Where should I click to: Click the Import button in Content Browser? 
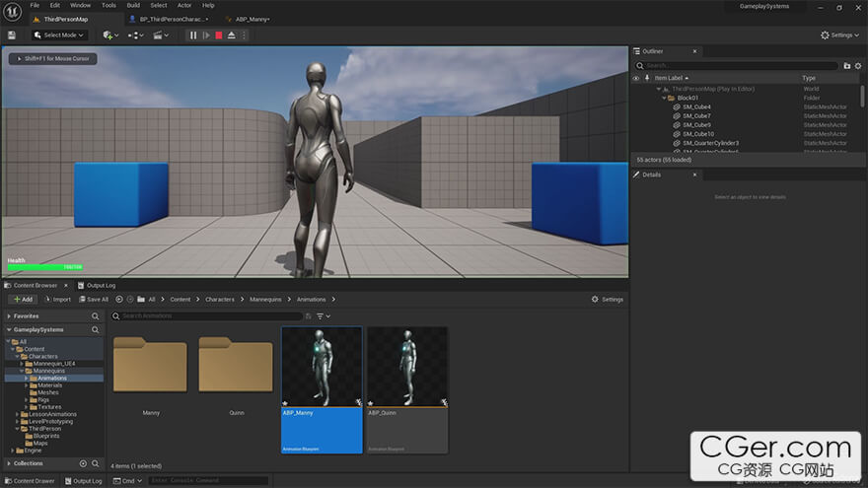[57, 299]
